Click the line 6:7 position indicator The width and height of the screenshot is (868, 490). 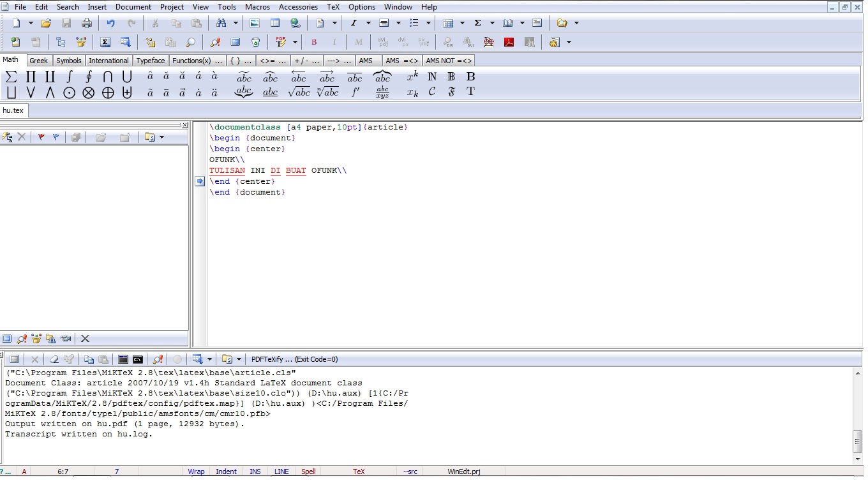tap(63, 471)
